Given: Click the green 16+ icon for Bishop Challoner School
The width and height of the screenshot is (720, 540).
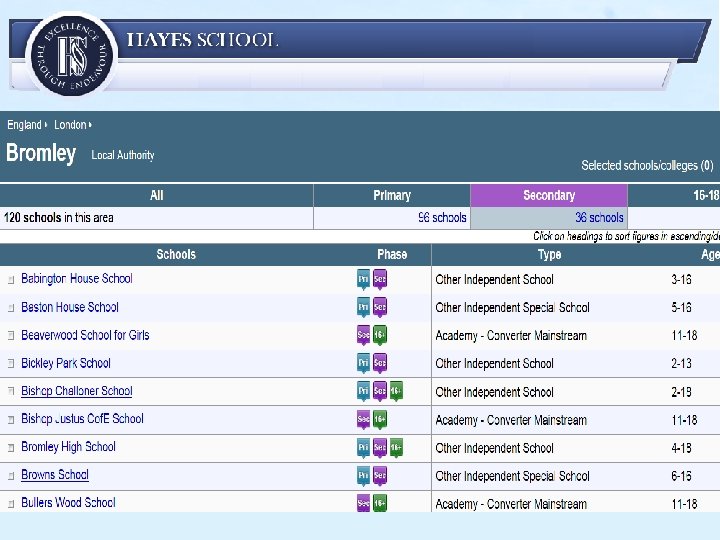Looking at the screenshot, I should 396,391.
